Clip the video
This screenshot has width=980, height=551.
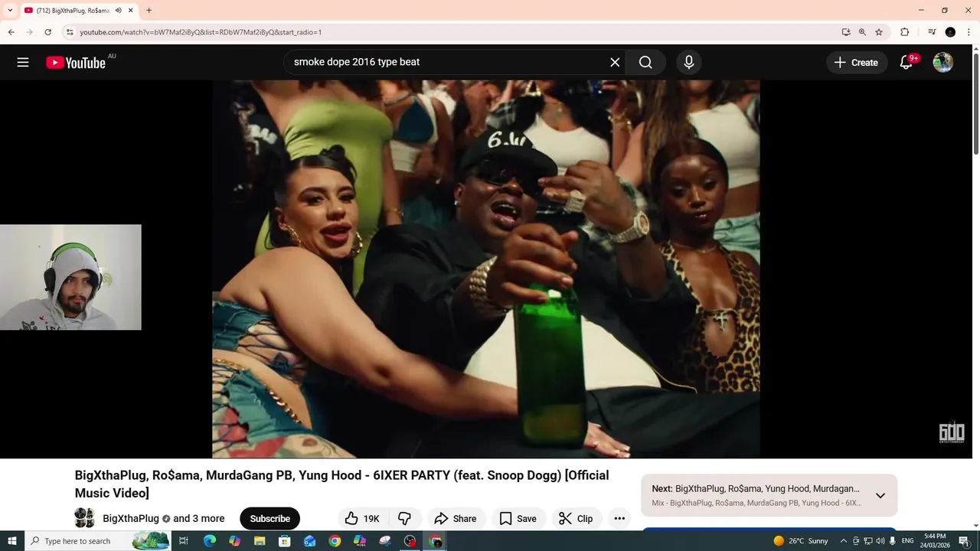pyautogui.click(x=576, y=518)
